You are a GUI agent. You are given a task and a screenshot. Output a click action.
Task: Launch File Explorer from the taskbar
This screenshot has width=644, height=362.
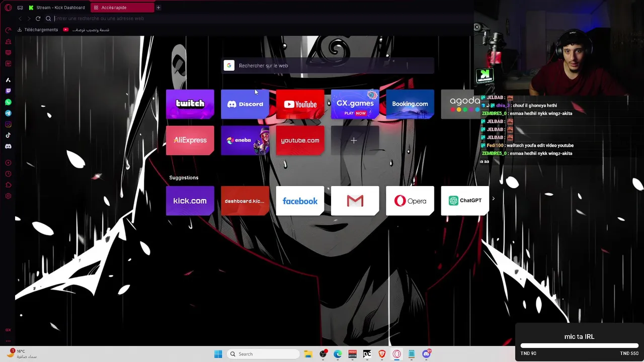pyautogui.click(x=308, y=354)
